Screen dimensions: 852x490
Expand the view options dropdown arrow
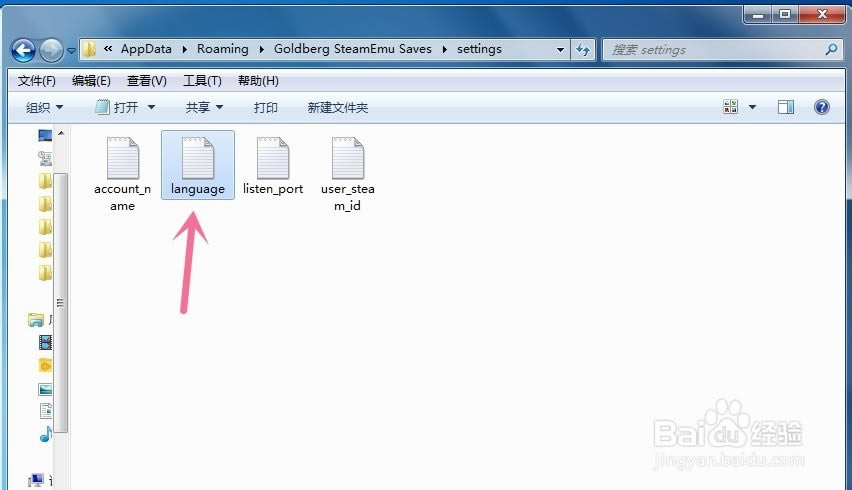coord(753,107)
